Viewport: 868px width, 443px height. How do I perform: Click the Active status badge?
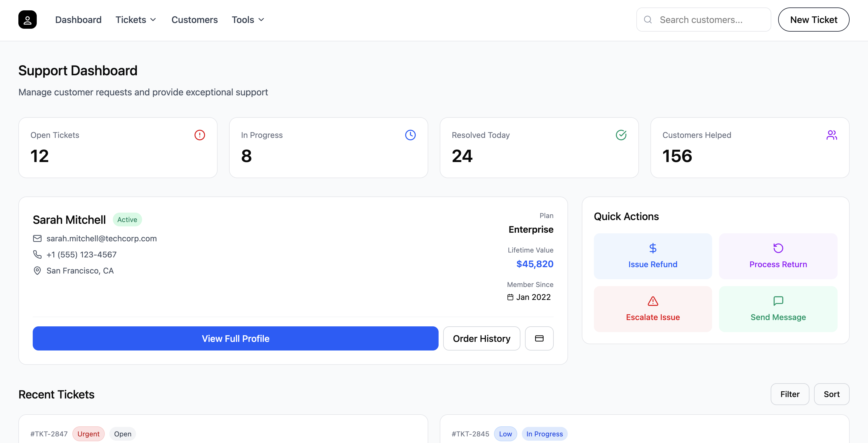pyautogui.click(x=127, y=219)
